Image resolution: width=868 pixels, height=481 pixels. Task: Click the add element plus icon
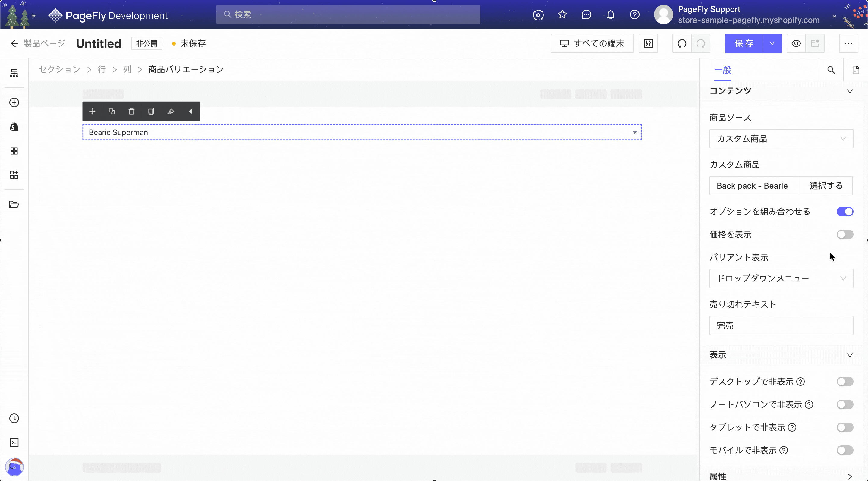[14, 102]
